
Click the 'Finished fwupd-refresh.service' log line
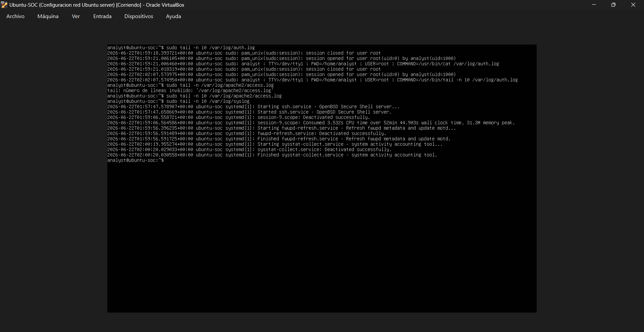(x=279, y=139)
